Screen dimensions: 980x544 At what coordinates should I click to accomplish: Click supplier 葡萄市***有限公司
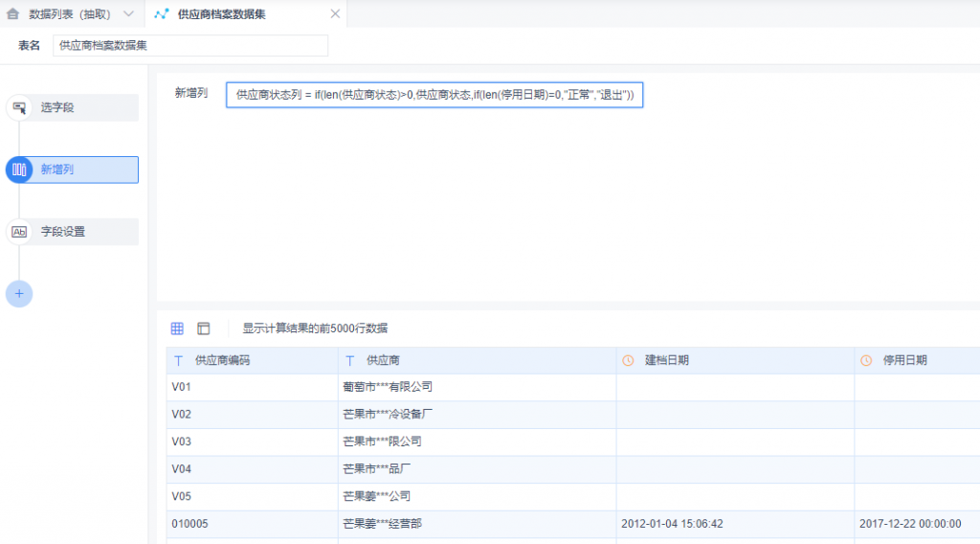[388, 387]
